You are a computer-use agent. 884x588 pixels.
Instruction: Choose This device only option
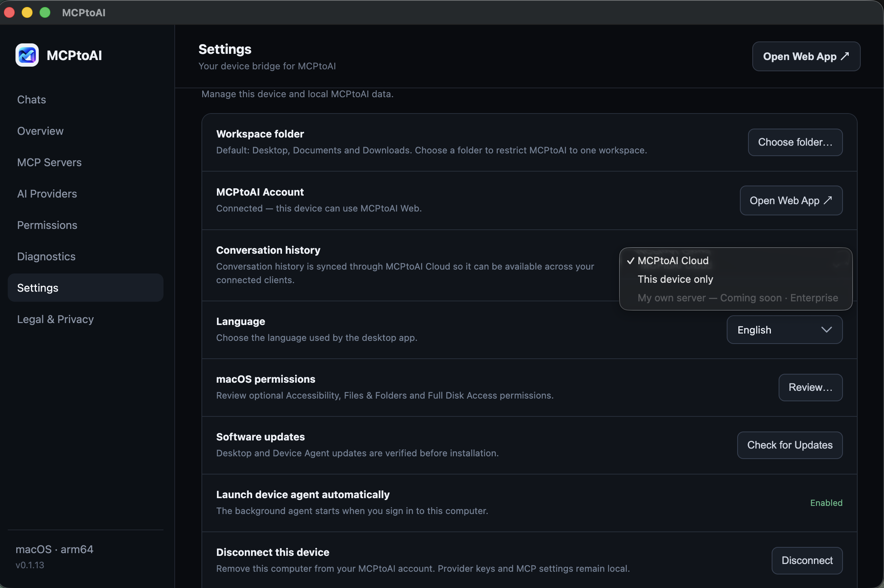736,279
